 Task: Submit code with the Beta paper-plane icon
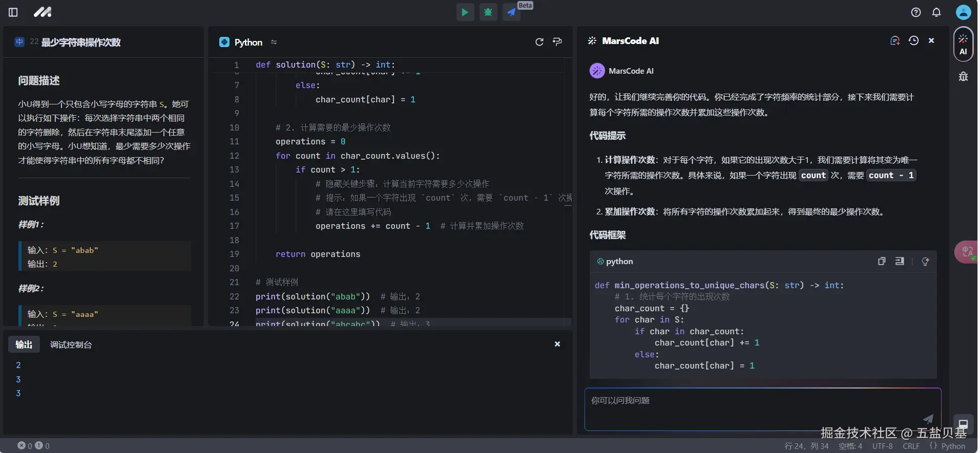point(511,12)
